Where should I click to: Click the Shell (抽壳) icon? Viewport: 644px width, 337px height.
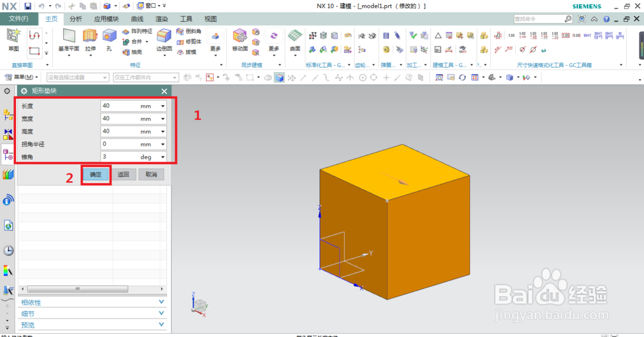pyautogui.click(x=126, y=52)
